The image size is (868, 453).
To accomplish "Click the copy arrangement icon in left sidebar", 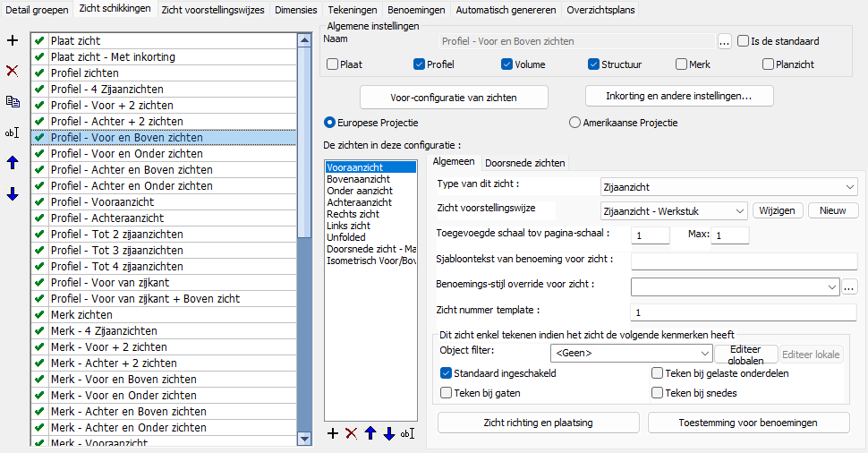I will [x=12, y=102].
